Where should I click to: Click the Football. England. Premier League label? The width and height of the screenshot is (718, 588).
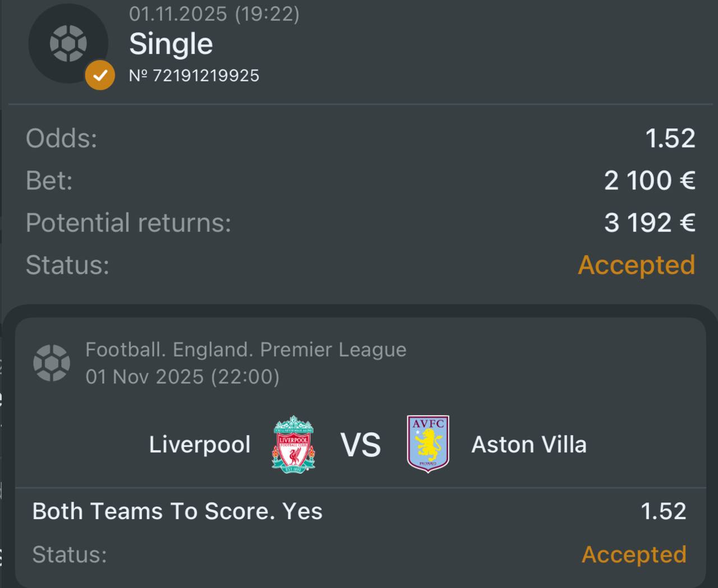(246, 350)
